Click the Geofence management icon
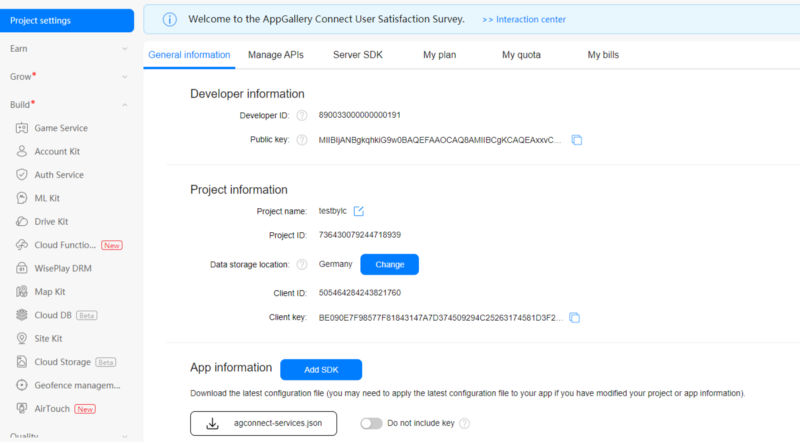This screenshot has width=800, height=442. point(21,385)
